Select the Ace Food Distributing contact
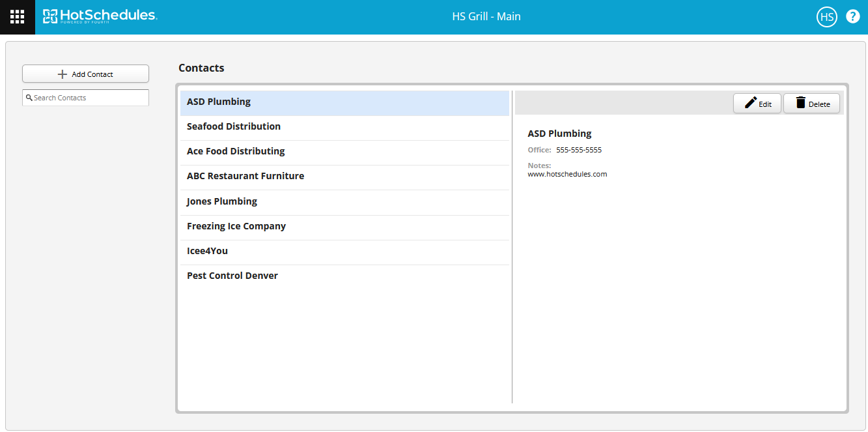868x432 pixels. [x=344, y=152]
